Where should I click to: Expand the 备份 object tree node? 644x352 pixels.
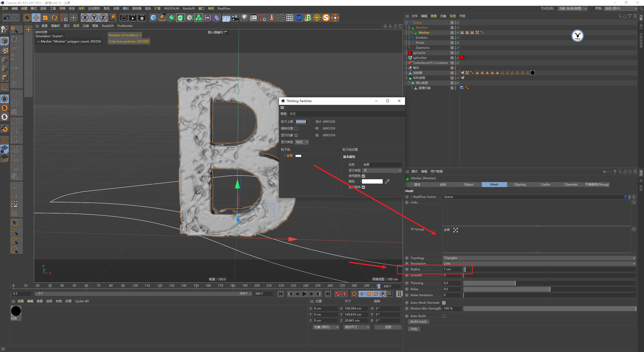406,68
